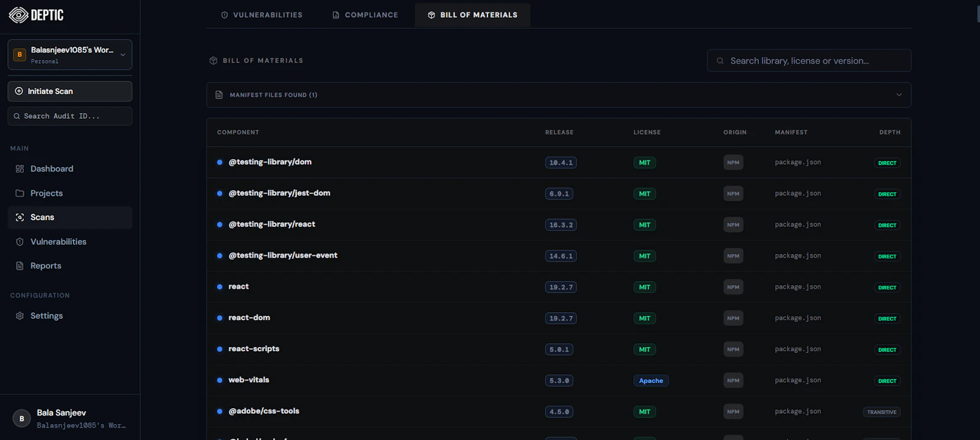Viewport: 980px width, 440px height.
Task: Click the file icon beside Manifest Files Found
Action: [219, 95]
